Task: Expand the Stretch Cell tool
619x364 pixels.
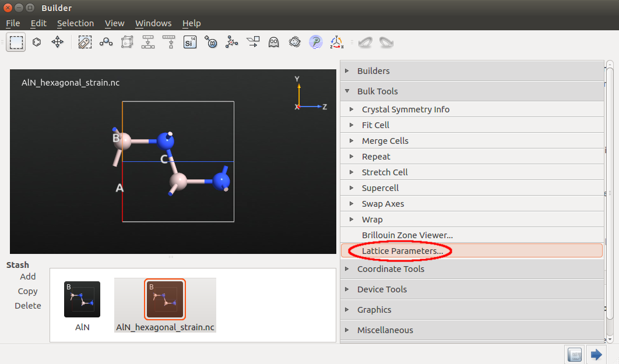Action: [x=472, y=172]
